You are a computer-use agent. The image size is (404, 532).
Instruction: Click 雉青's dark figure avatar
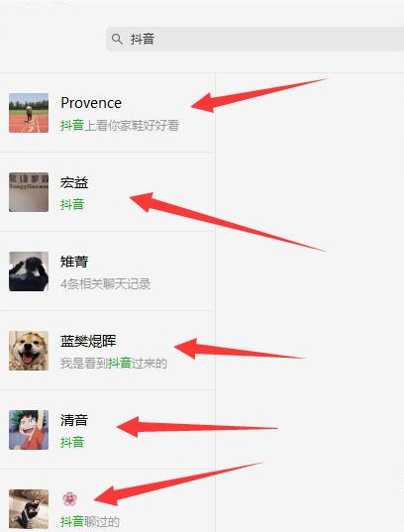29,271
